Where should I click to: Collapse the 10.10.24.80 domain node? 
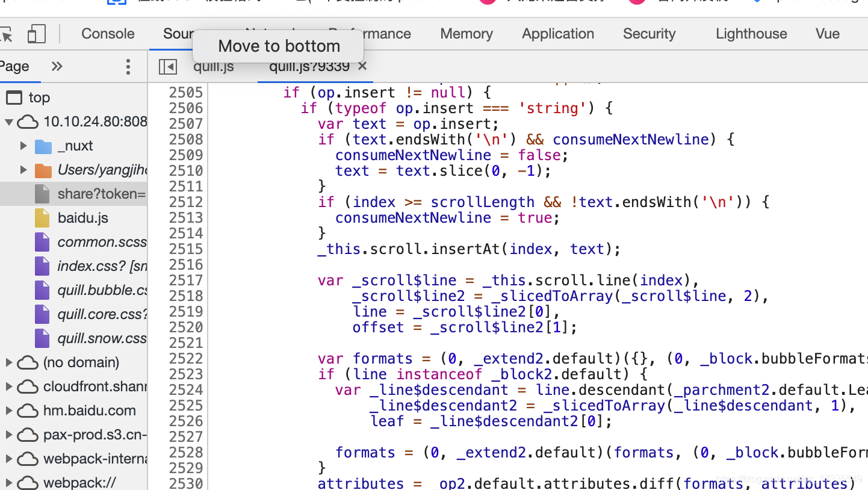[9, 122]
